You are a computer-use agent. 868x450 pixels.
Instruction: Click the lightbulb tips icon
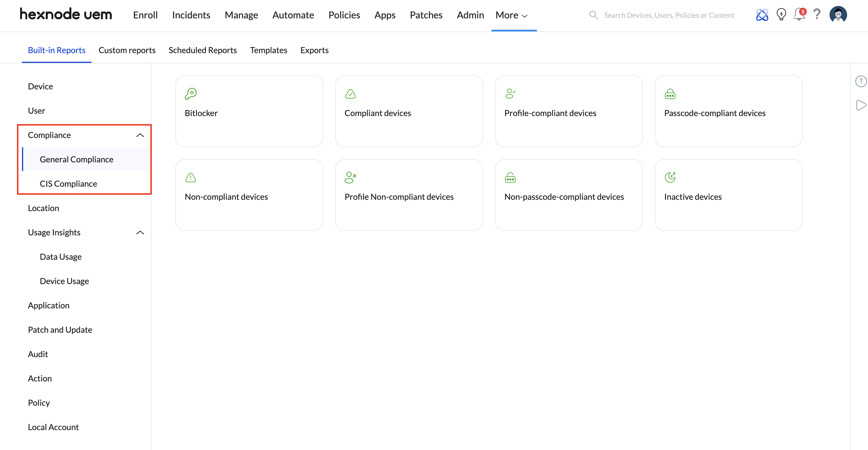tap(781, 15)
